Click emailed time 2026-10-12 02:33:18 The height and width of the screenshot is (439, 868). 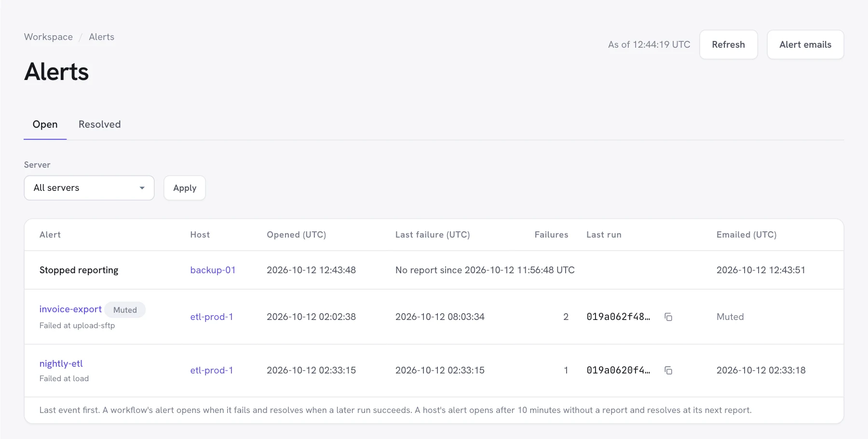(761, 371)
